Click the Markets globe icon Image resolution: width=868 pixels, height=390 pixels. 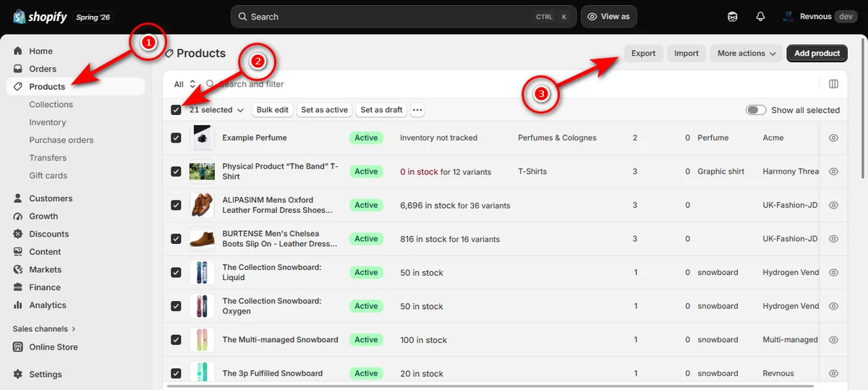[x=18, y=269]
